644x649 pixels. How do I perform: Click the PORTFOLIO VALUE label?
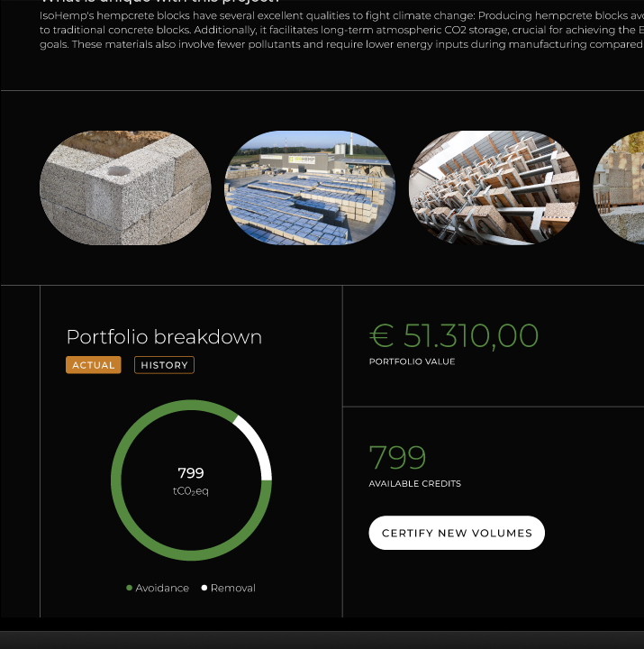click(x=412, y=361)
